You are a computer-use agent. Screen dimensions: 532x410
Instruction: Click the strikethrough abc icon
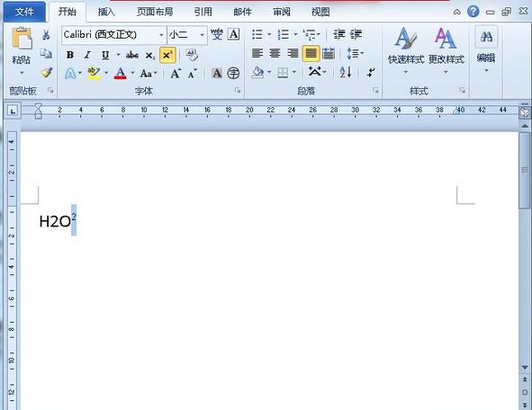pos(132,55)
